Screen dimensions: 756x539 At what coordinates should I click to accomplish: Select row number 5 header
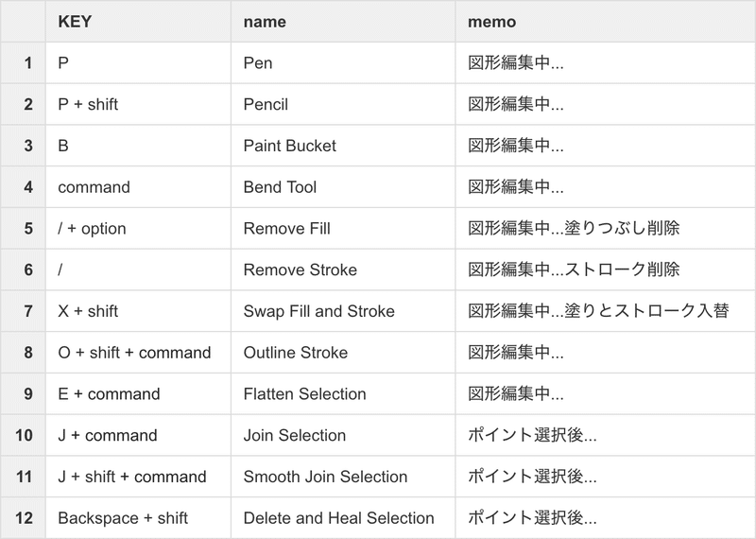(x=23, y=228)
